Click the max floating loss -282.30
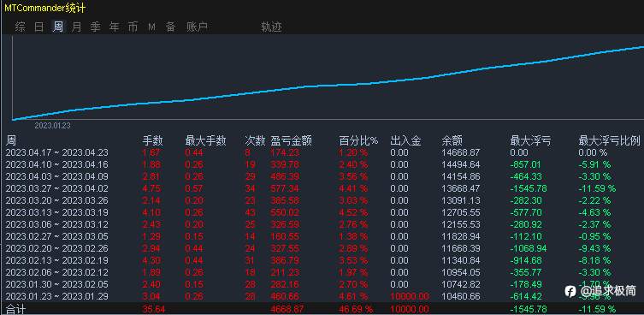This screenshot has height=315, width=644. click(x=526, y=200)
